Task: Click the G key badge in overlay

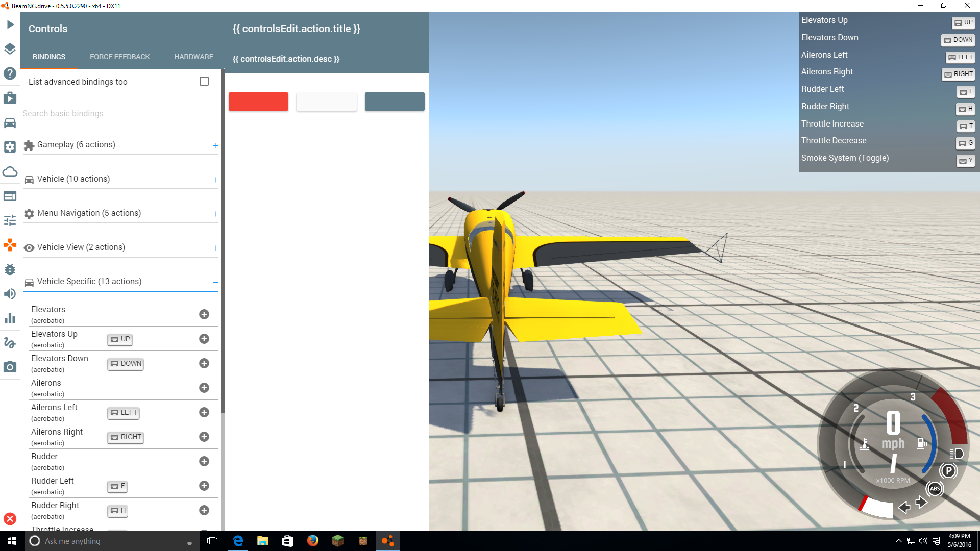Action: pos(966,143)
